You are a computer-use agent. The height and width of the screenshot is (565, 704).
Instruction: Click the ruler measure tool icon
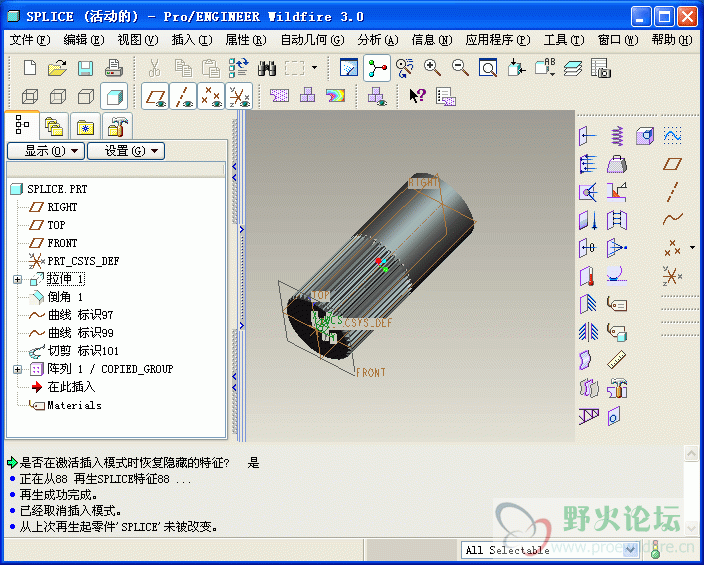click(617, 359)
